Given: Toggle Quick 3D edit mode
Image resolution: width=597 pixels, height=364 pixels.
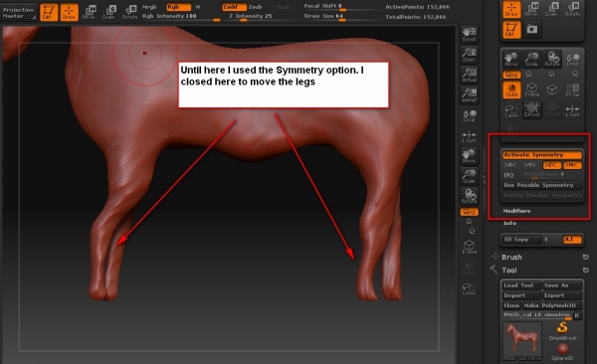Looking at the screenshot, I should click(x=511, y=90).
